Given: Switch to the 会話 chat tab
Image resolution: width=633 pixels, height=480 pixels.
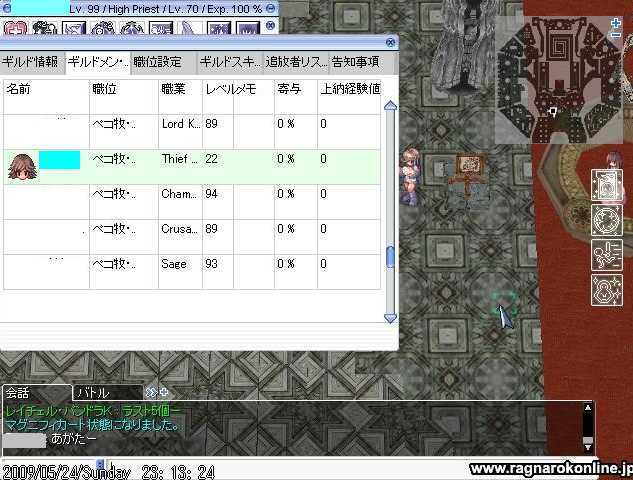Looking at the screenshot, I should coord(37,392).
